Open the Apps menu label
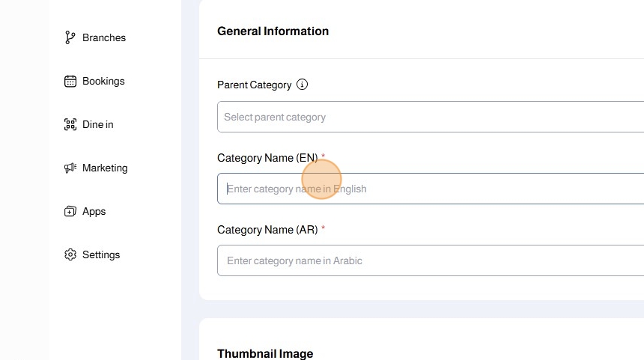 94,211
